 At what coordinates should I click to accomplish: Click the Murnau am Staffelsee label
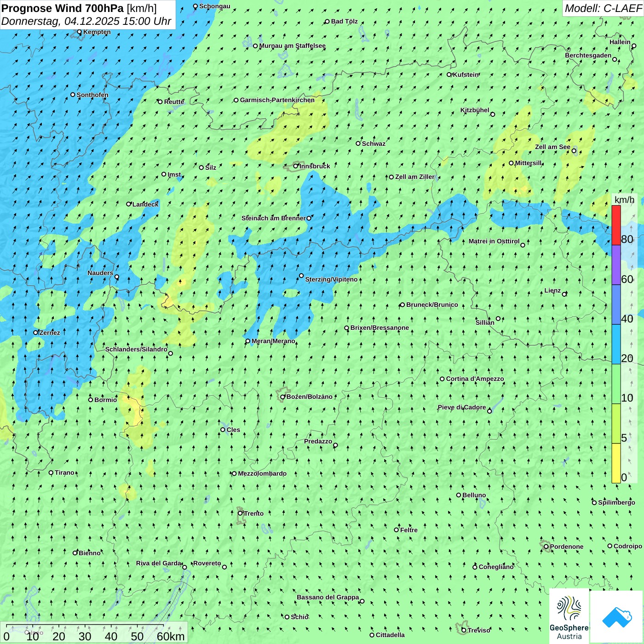293,46
